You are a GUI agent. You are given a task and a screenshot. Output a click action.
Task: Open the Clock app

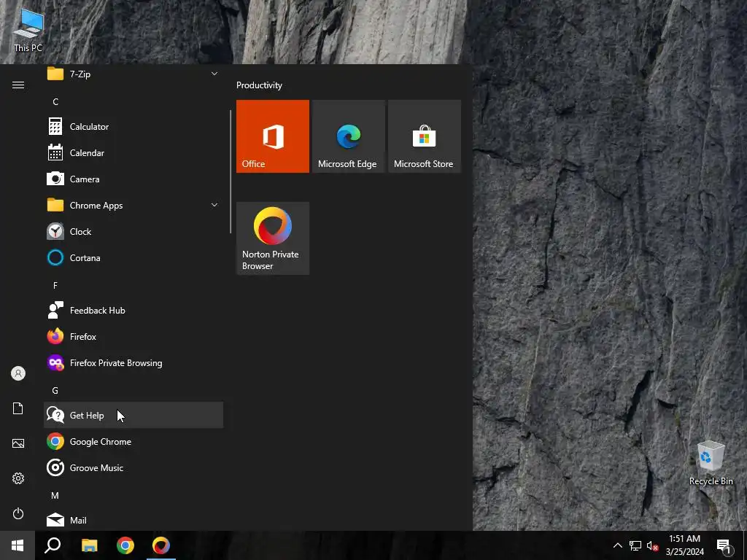pos(133,231)
